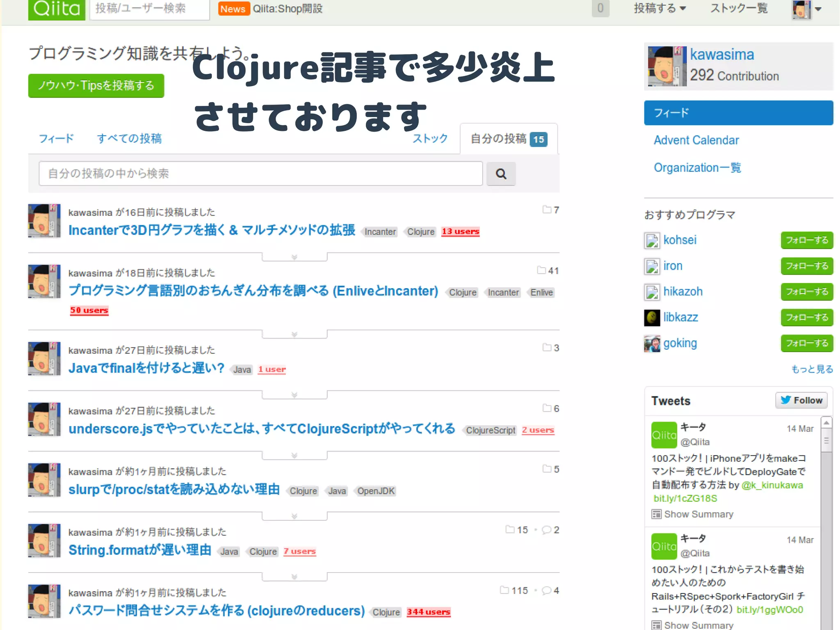Screen dimensions: 840x630
Task: Follow kohsei with フォローする button
Action: [807, 240]
